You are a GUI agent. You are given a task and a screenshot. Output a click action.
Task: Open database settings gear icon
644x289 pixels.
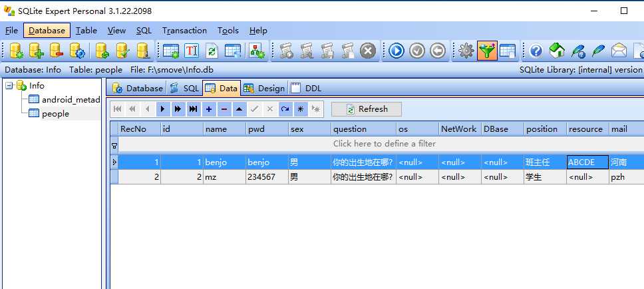pos(77,51)
